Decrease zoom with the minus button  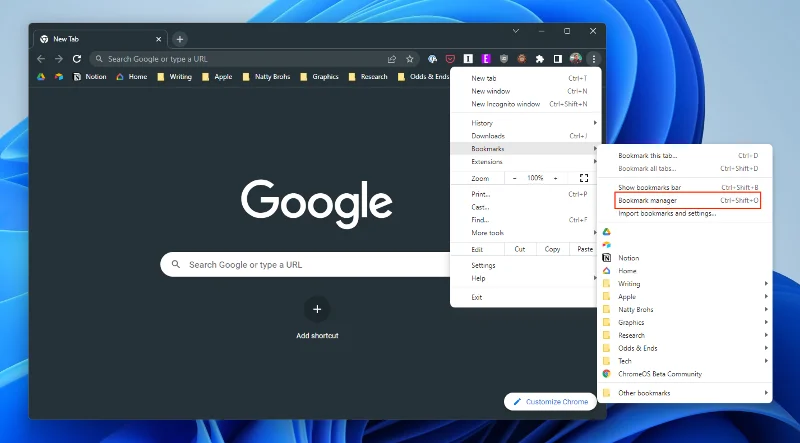coord(515,178)
